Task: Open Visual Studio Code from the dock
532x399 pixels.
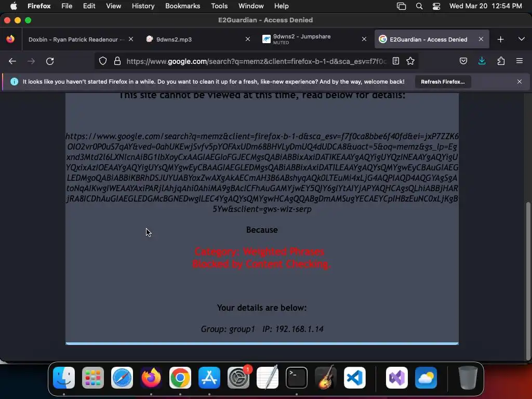Action: (x=355, y=378)
